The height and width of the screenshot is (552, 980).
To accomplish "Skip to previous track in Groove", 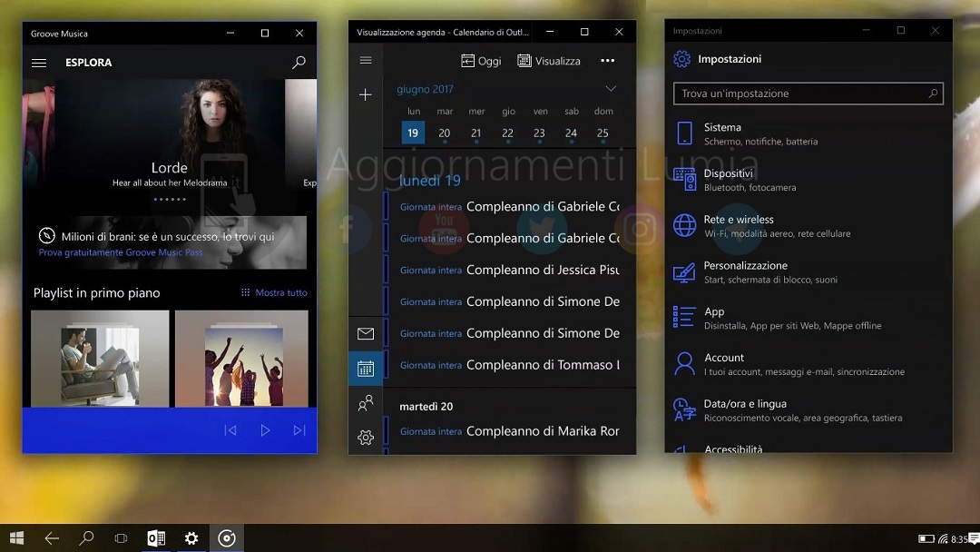I will pyautogui.click(x=230, y=430).
